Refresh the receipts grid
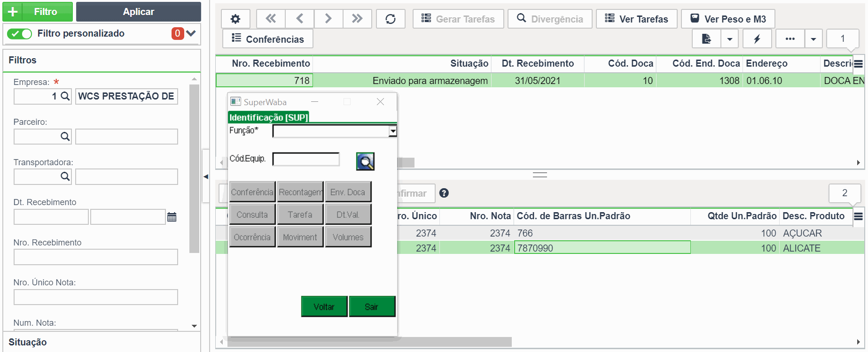Image resolution: width=868 pixels, height=352 pixels. [x=391, y=19]
